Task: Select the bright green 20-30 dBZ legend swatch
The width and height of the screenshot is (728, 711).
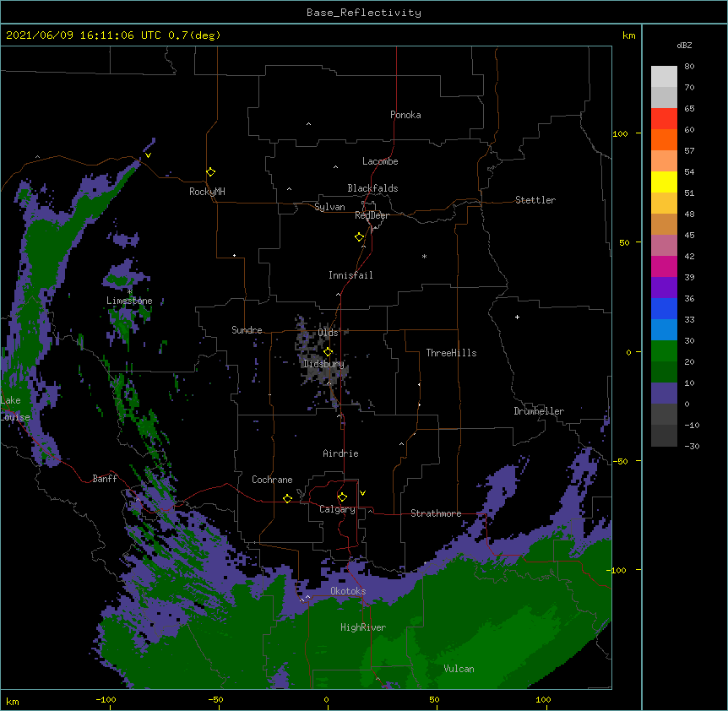Action: pyautogui.click(x=664, y=351)
